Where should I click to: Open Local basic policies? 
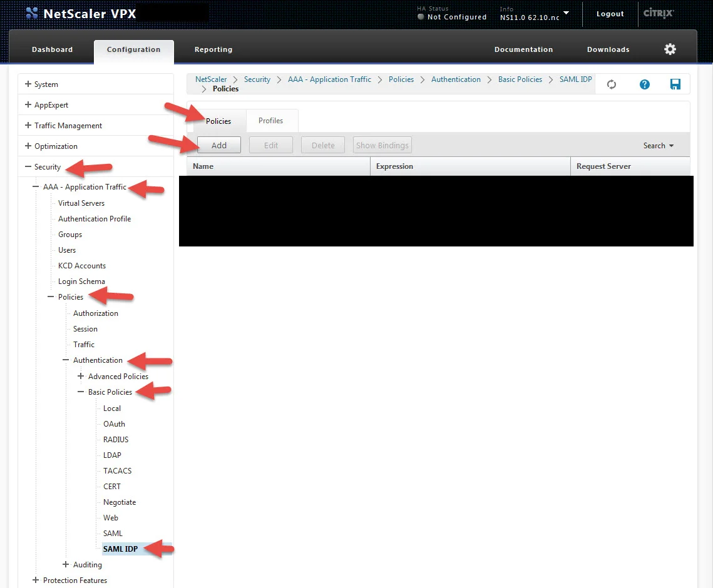coord(112,408)
